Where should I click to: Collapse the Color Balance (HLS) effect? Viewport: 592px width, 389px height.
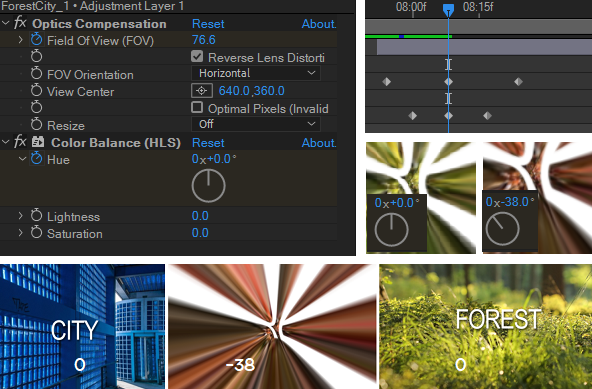click(x=6, y=142)
